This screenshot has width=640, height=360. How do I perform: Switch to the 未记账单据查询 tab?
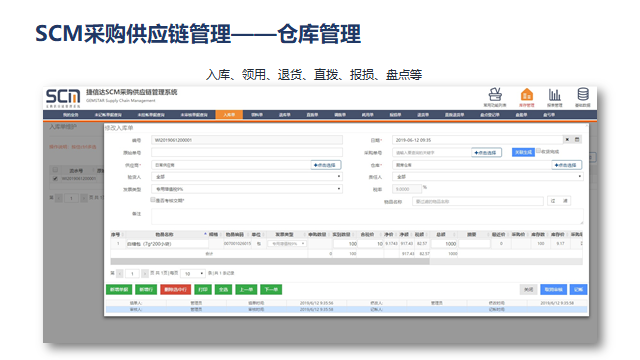pos(108,115)
